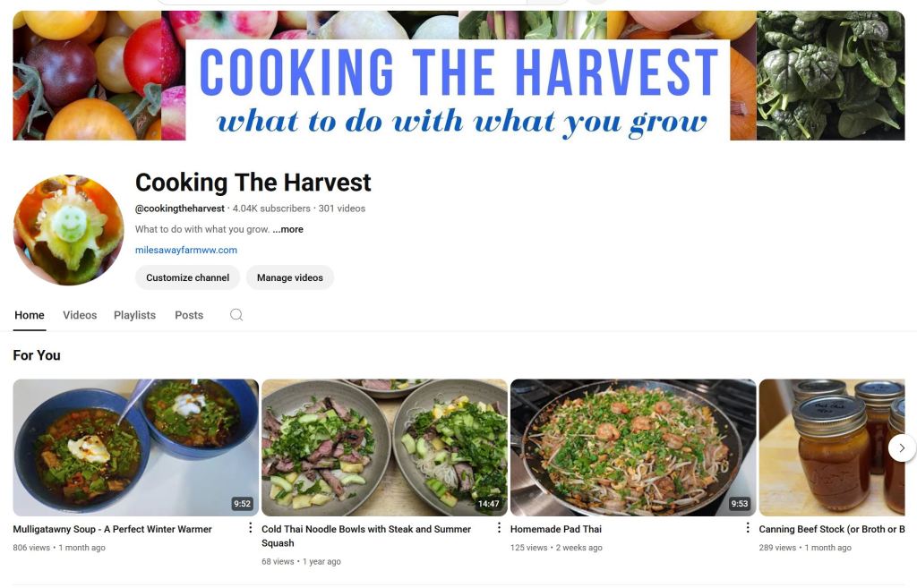Open options menu for Cold Thai Noodle Bowls

(499, 528)
